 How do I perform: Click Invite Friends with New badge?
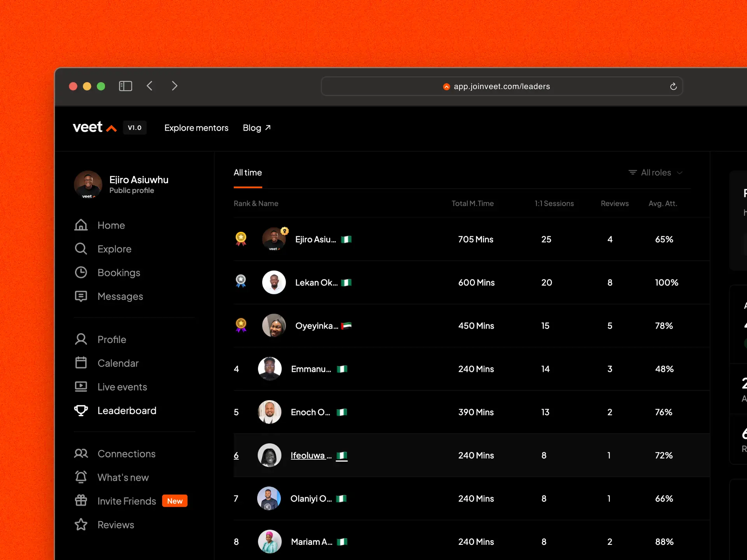tap(127, 501)
